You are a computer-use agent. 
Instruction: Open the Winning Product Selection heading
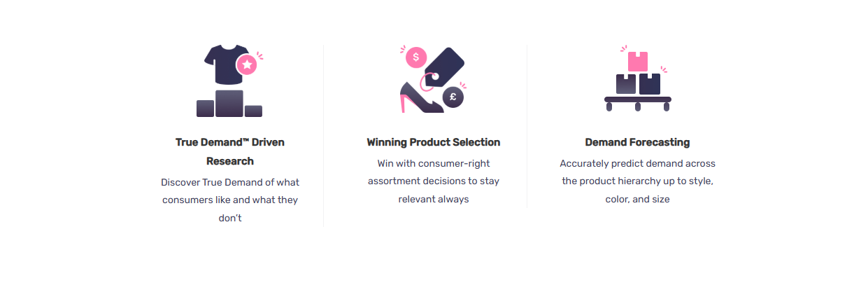434,142
